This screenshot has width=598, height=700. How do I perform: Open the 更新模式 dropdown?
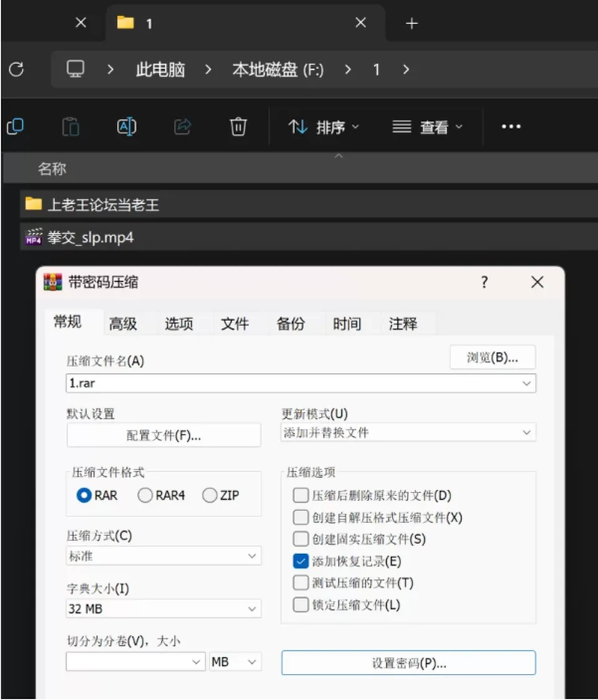409,433
